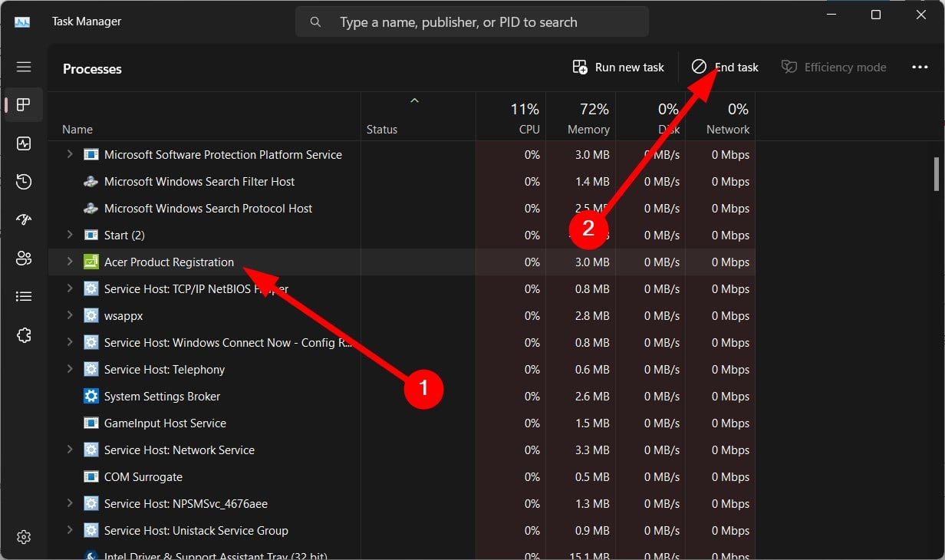Image resolution: width=945 pixels, height=560 pixels.
Task: Click the Microsoft Windows Search Filter Host icon
Action: tap(91, 182)
